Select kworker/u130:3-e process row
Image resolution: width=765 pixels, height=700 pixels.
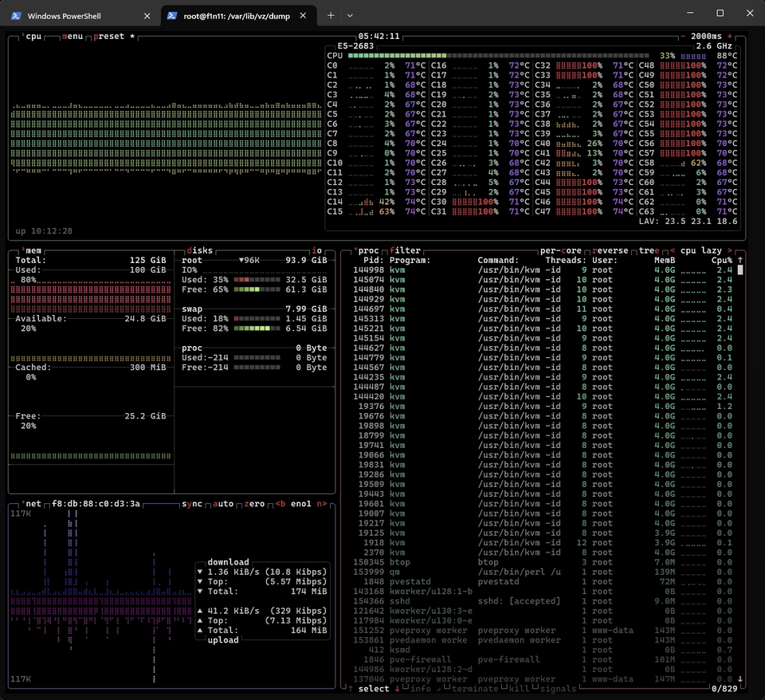[x=543, y=612]
